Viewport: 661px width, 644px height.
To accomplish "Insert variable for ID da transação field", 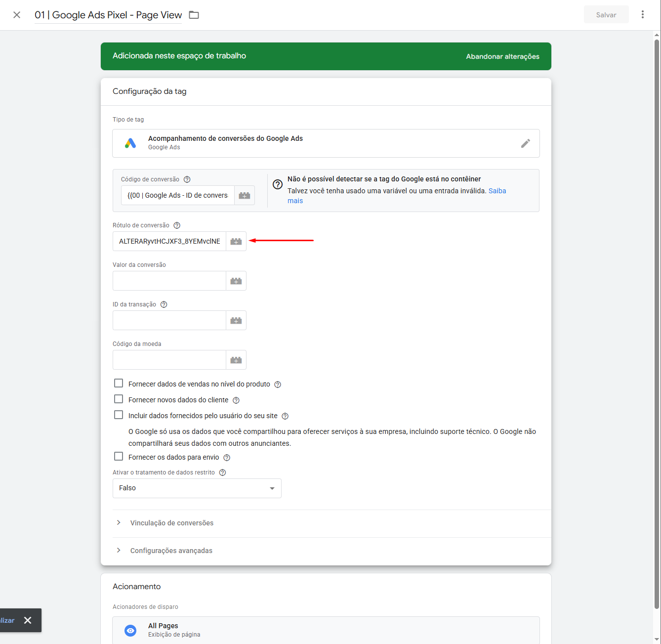I will [x=236, y=320].
